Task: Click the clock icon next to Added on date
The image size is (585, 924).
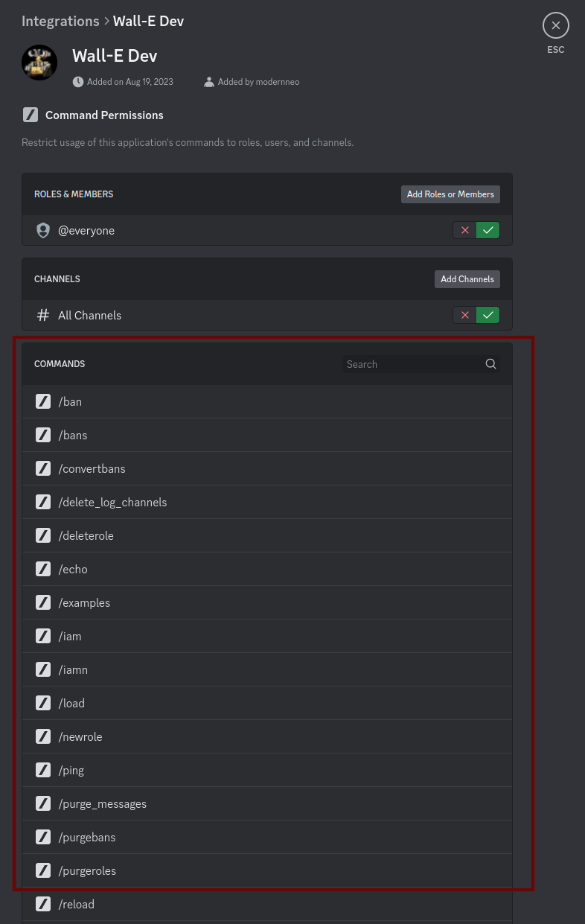Action: (x=78, y=82)
